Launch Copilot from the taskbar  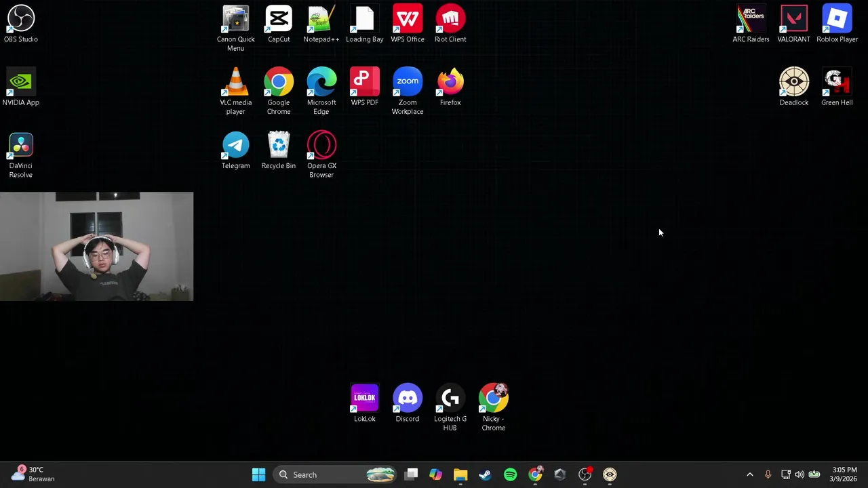(x=435, y=474)
